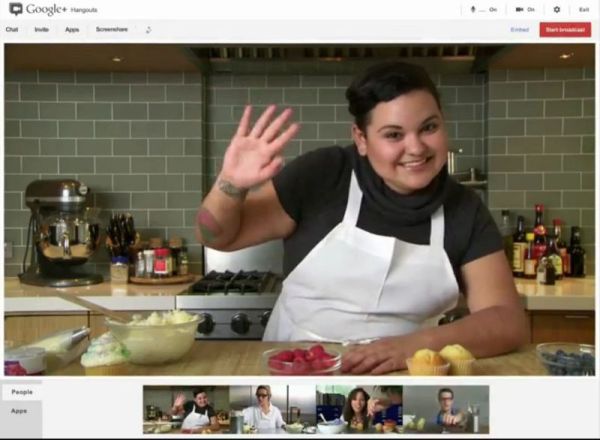
Task: Click the icon next to Screenshare
Action: coord(149,30)
